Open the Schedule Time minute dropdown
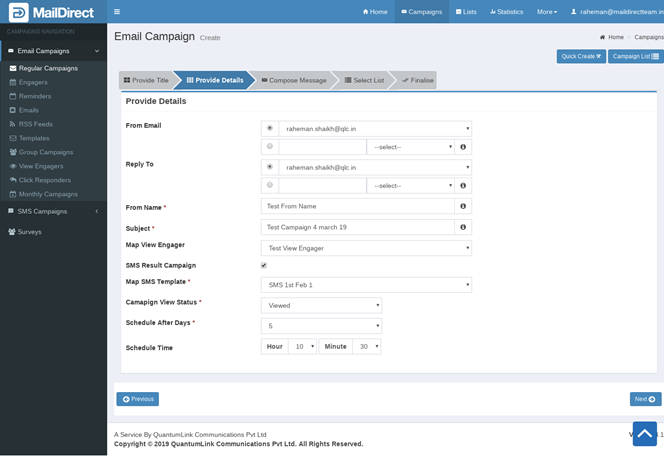This screenshot has width=664, height=456. [366, 346]
